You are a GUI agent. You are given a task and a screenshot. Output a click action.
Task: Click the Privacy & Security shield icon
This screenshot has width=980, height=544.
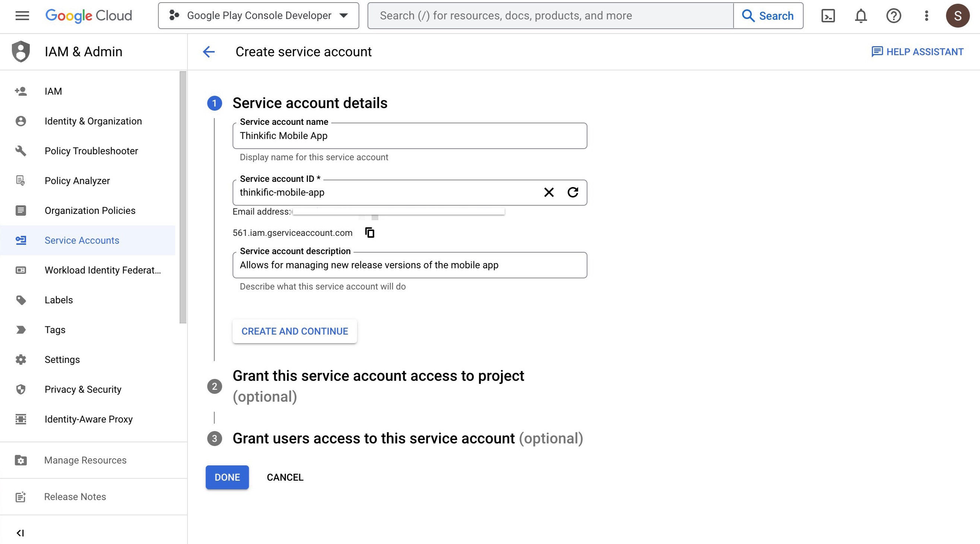(21, 389)
